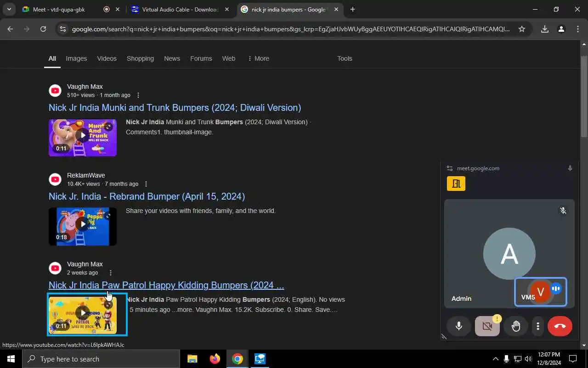588x368 pixels.
Task: Open the taskbar clock and date
Action: click(x=548, y=359)
